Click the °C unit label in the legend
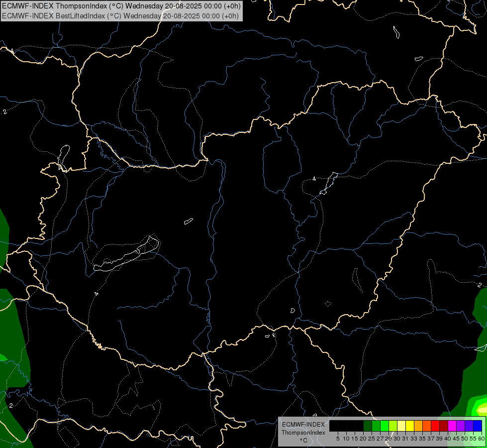The width and height of the screenshot is (487, 448). tap(304, 441)
